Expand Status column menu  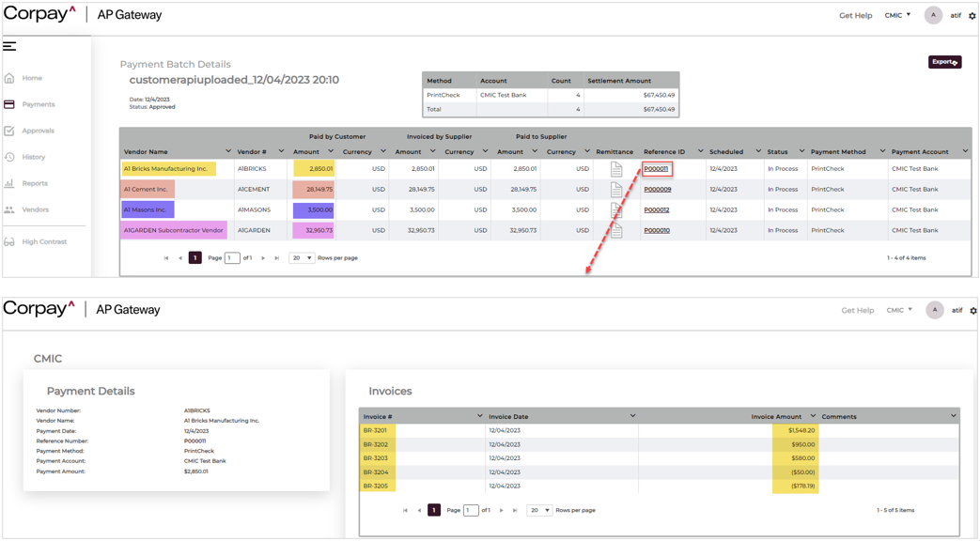(801, 151)
